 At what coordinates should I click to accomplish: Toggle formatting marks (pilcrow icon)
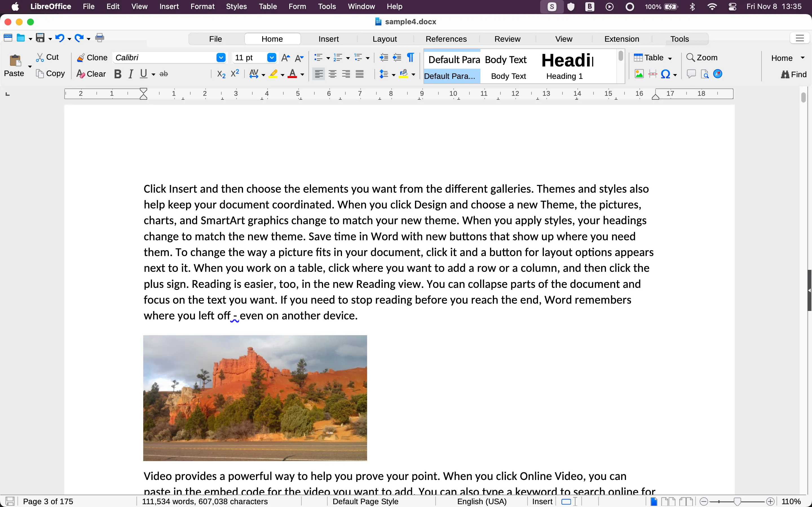[x=410, y=57]
